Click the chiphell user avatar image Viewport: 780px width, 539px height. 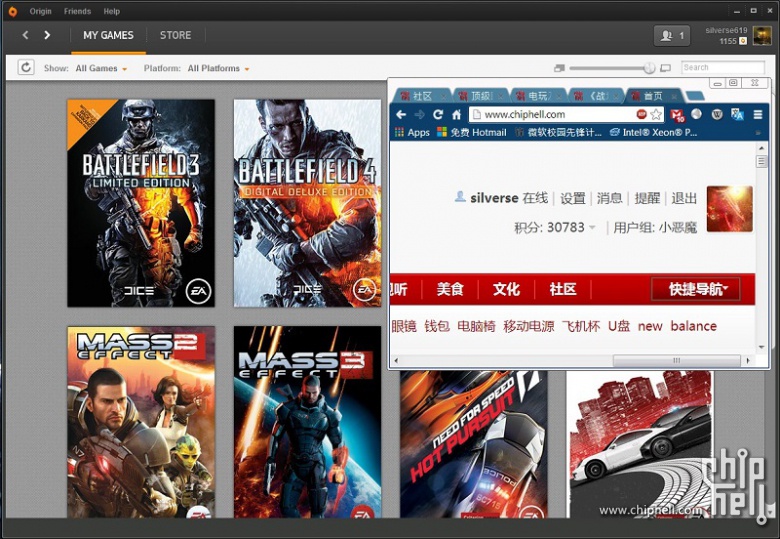coord(729,209)
